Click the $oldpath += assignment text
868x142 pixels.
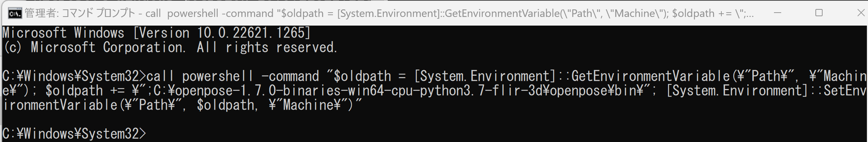(85, 90)
